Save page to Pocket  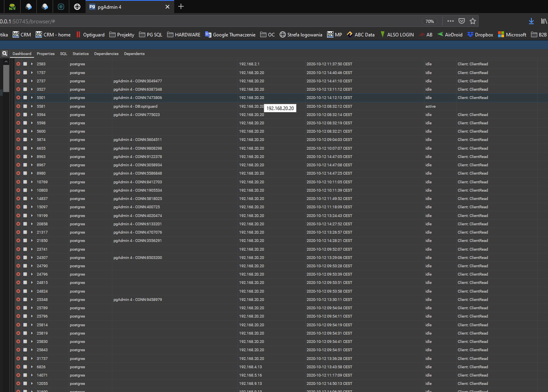(x=462, y=21)
